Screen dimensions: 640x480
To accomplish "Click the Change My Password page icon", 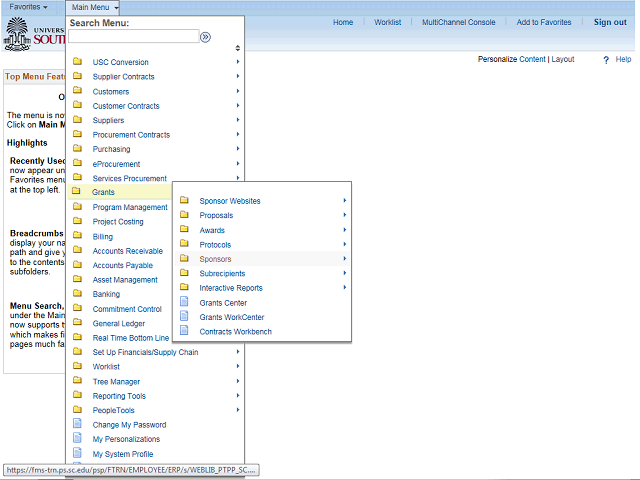I will [78, 425].
